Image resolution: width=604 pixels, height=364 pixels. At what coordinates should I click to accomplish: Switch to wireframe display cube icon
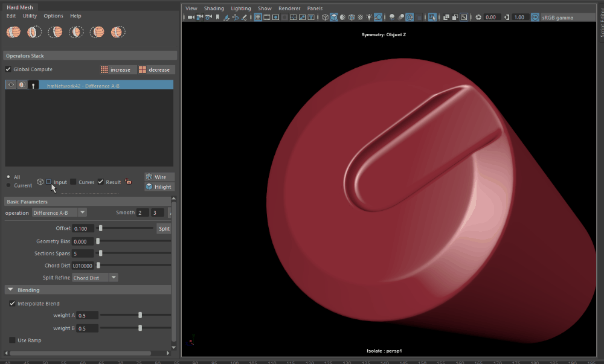325,18
